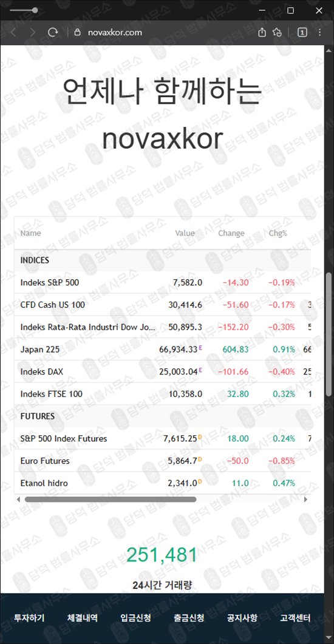Screen dimensions: 334x644
Task: Click the table's horizontal scrollbar left arrow
Action: 18,500
